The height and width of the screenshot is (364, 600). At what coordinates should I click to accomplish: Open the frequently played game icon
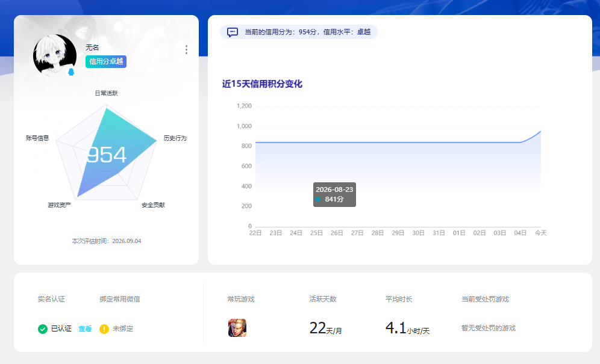(x=237, y=328)
